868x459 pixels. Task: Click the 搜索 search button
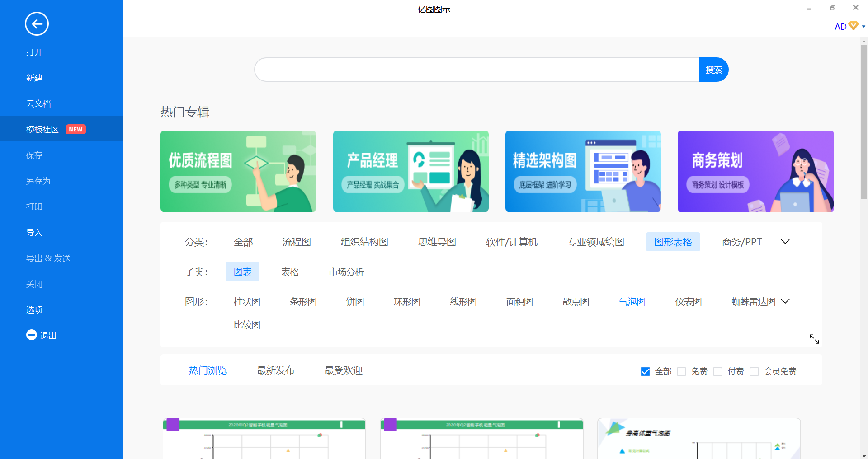coord(713,70)
